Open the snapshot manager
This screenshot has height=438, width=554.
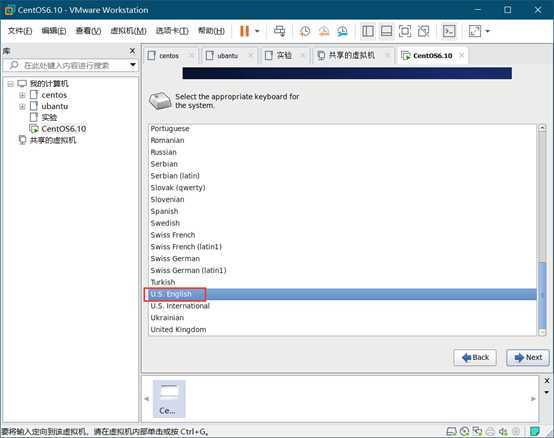tap(342, 31)
